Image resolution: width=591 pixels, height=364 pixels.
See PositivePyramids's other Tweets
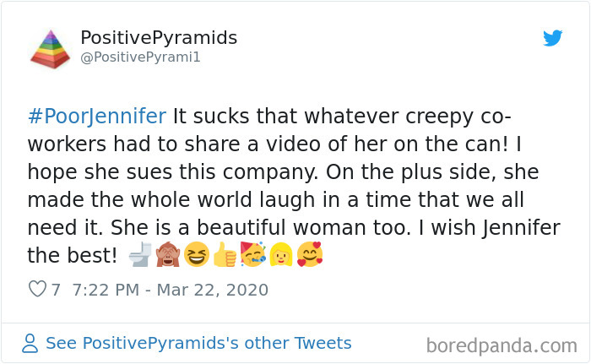coord(198,343)
